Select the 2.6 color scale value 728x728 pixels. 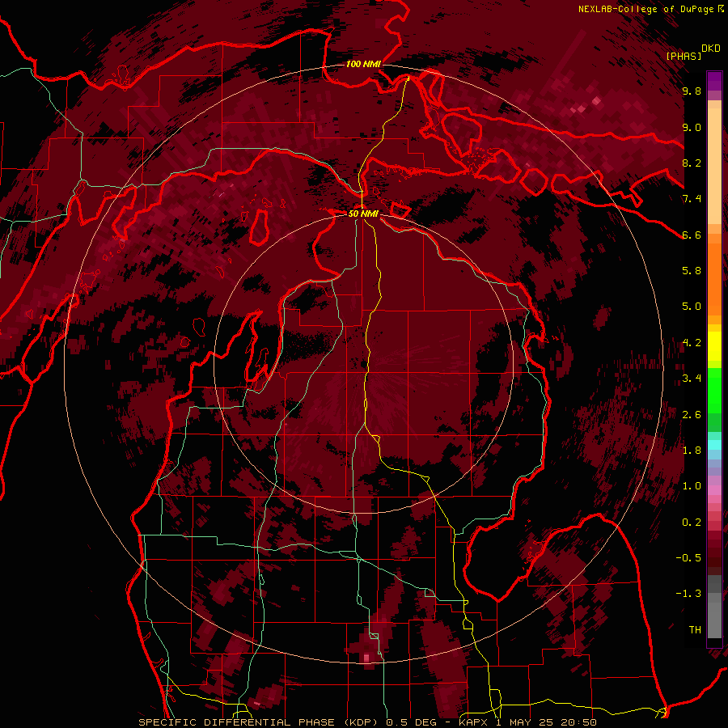click(x=692, y=414)
